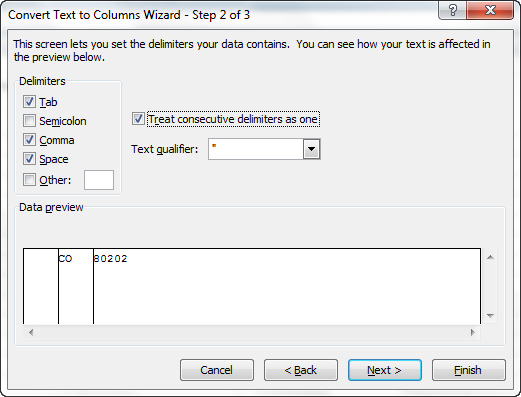This screenshot has height=397, width=521.
Task: Close the Convert Text to Columns wizard
Action: pos(490,10)
